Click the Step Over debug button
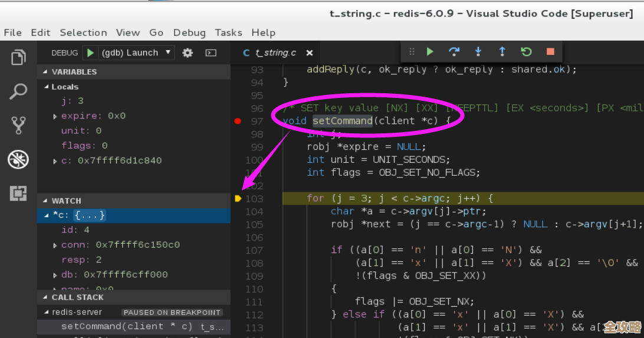This screenshot has height=338, width=644. (x=454, y=52)
